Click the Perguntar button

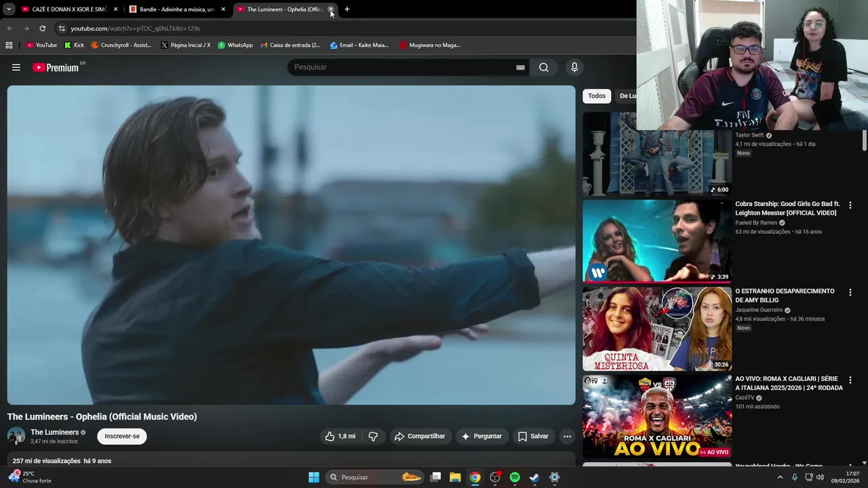click(x=481, y=436)
